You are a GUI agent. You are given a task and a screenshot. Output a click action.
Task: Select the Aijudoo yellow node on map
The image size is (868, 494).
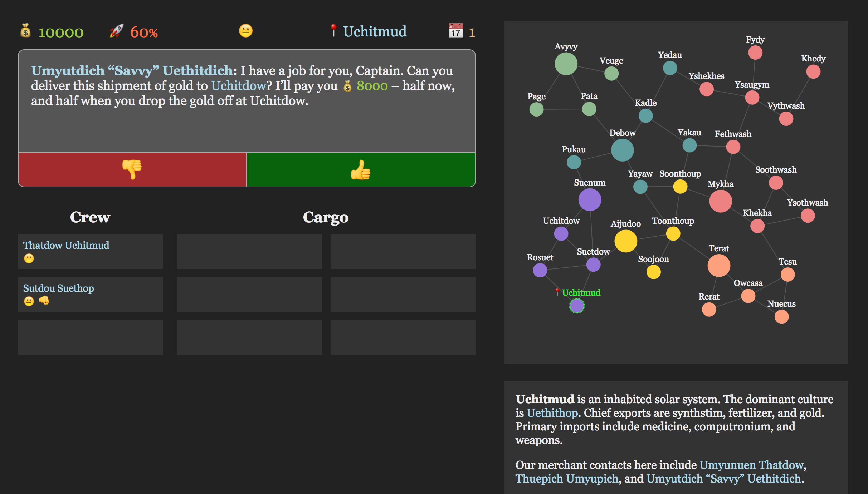[x=625, y=241]
